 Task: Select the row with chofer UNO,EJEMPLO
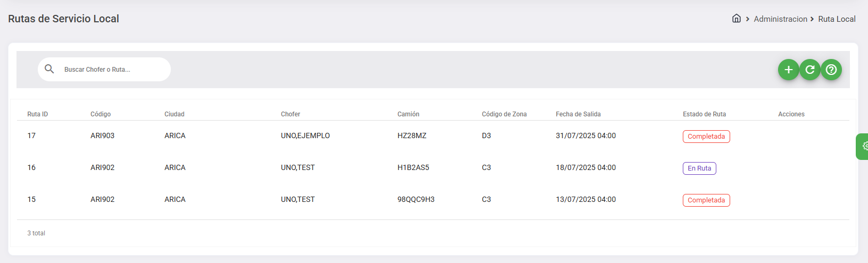tap(305, 136)
